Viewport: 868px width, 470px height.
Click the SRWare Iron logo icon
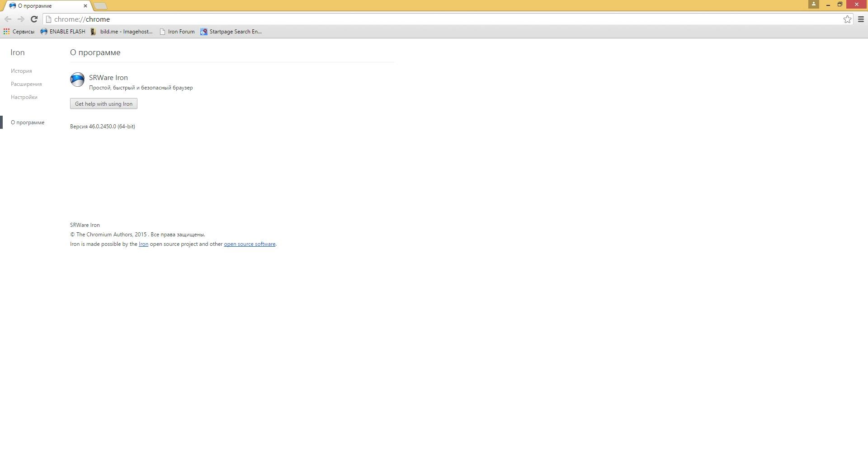[77, 80]
